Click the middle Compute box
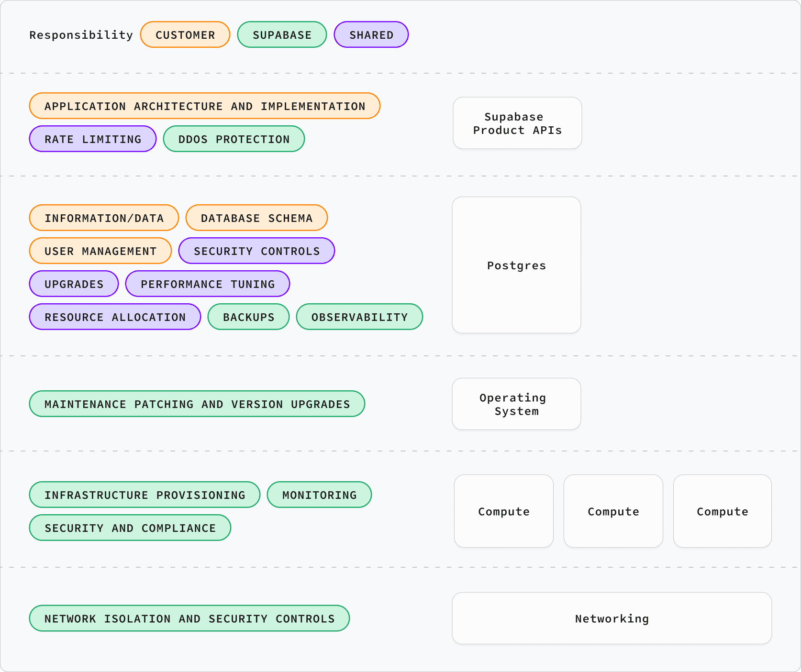The image size is (801, 672). click(613, 511)
